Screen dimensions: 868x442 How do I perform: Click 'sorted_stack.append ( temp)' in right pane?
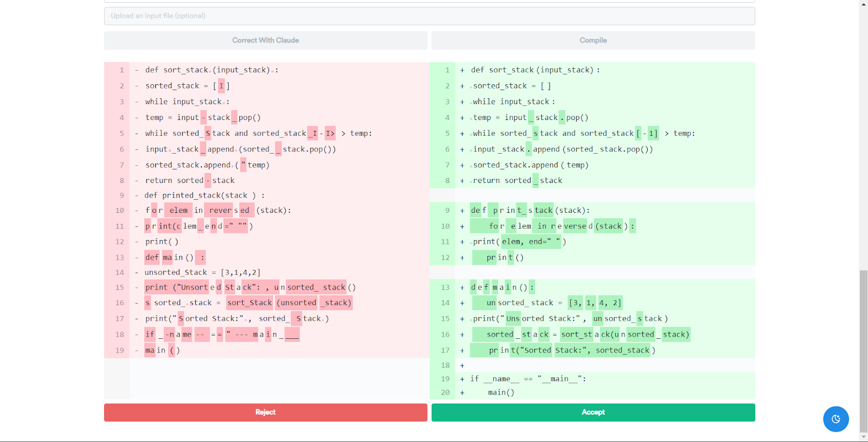click(x=531, y=165)
